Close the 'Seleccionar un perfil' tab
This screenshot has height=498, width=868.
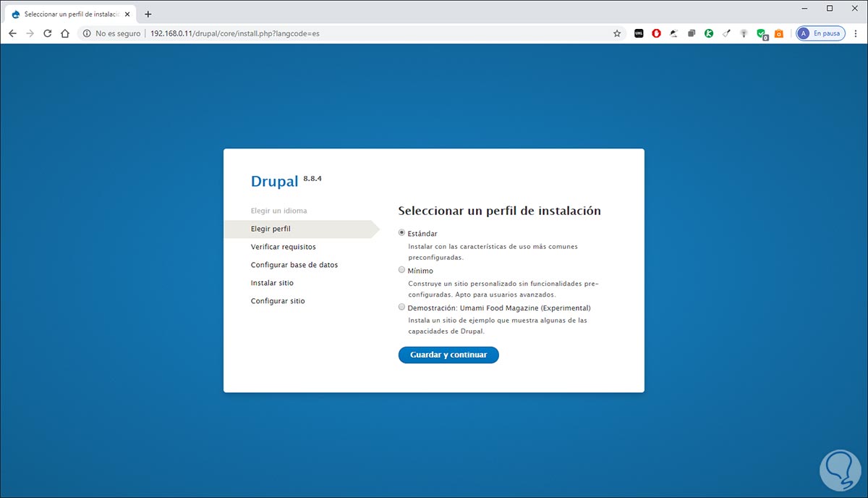[127, 14]
